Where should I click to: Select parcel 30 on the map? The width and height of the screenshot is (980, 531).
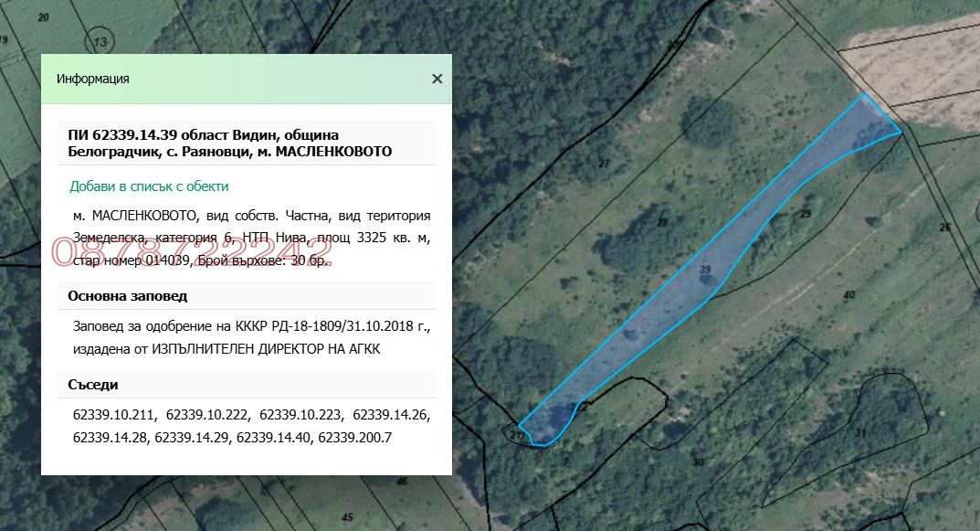pos(698,462)
